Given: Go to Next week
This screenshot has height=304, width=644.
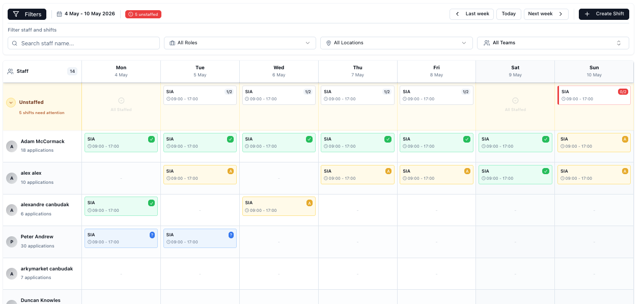Looking at the screenshot, I should pos(546,14).
